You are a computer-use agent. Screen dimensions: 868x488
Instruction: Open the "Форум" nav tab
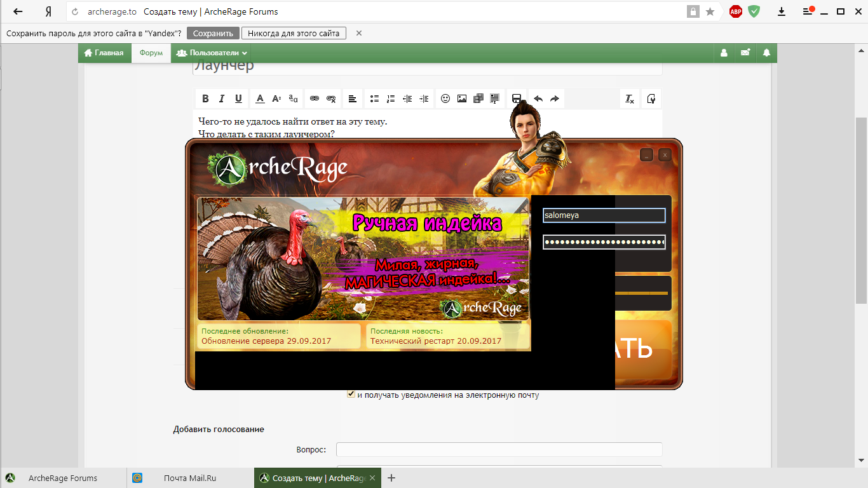tap(151, 53)
